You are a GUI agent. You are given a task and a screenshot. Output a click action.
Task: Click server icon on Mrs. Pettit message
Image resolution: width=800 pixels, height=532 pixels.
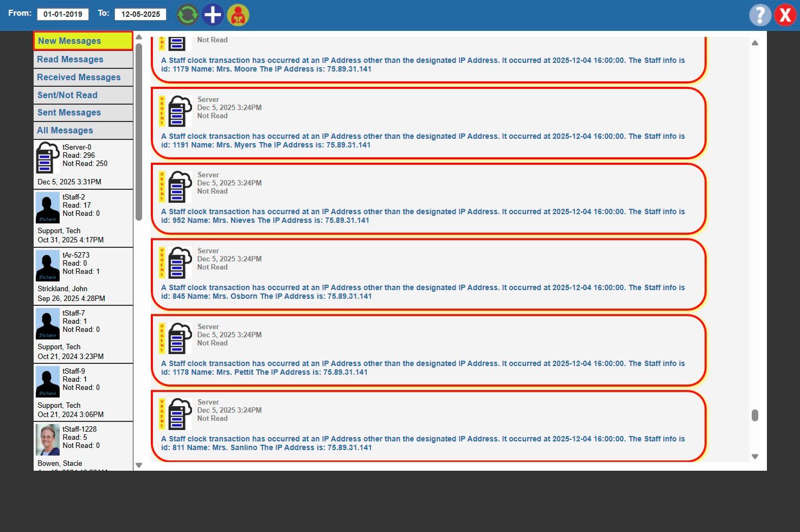pyautogui.click(x=180, y=338)
